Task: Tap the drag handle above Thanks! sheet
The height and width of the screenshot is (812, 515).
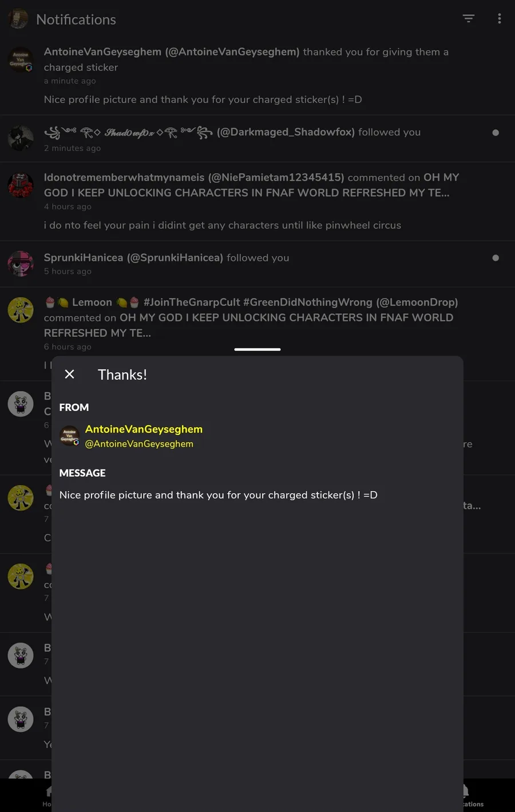Action: coord(257,349)
